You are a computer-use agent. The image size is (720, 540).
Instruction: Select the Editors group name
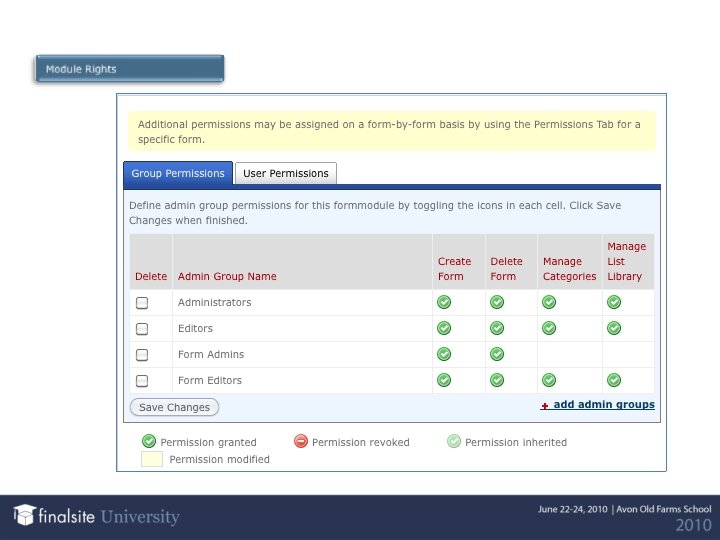point(195,329)
